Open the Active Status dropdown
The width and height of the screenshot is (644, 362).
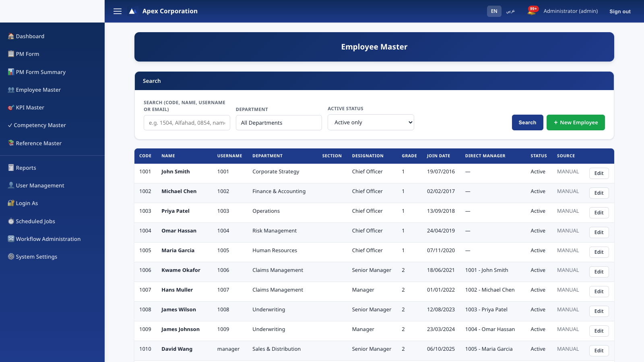(371, 122)
